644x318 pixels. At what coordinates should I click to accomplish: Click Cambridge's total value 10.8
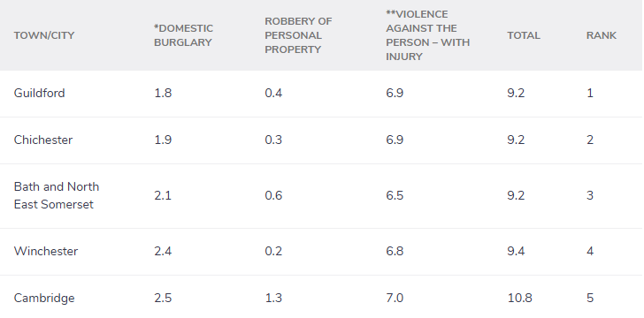(x=519, y=298)
